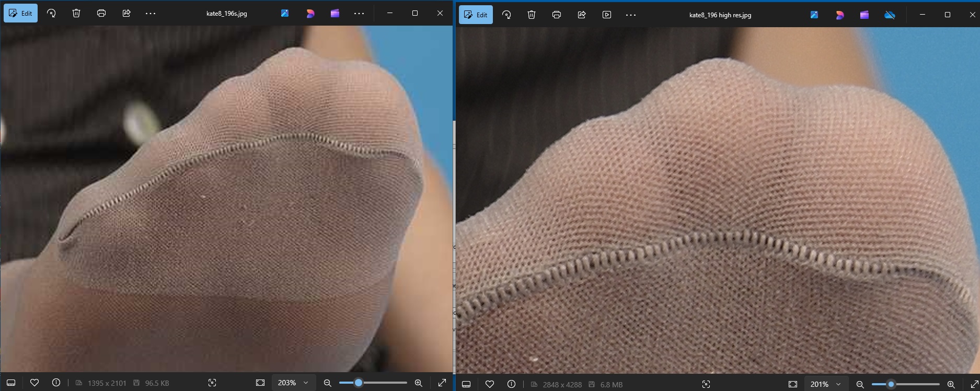
Task: Toggle the filmstrip view in left window
Action: 11,383
